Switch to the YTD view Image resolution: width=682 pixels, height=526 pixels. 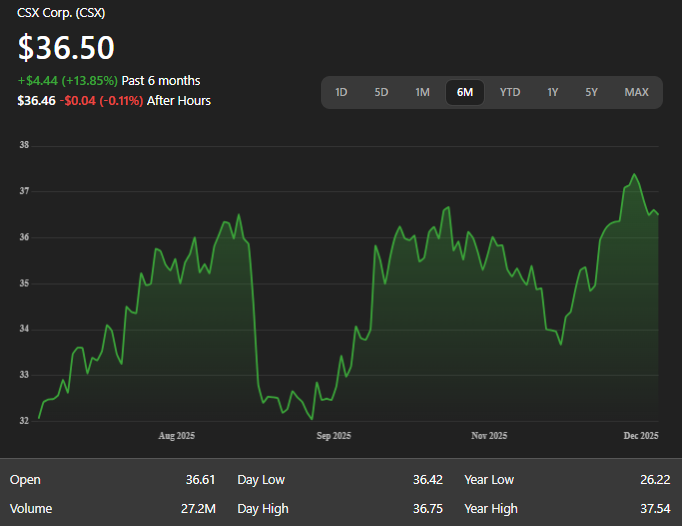pyautogui.click(x=510, y=92)
